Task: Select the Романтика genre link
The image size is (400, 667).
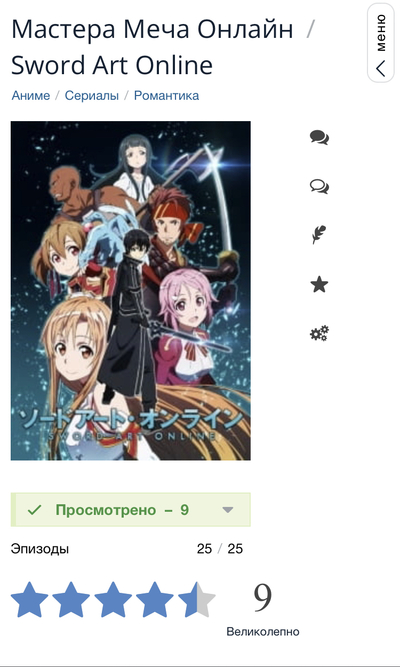Action: [166, 95]
